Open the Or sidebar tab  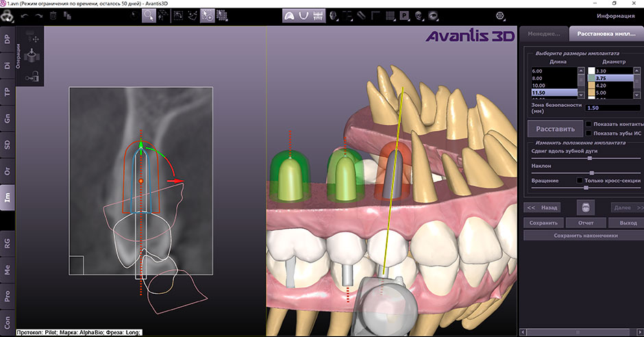click(x=8, y=171)
